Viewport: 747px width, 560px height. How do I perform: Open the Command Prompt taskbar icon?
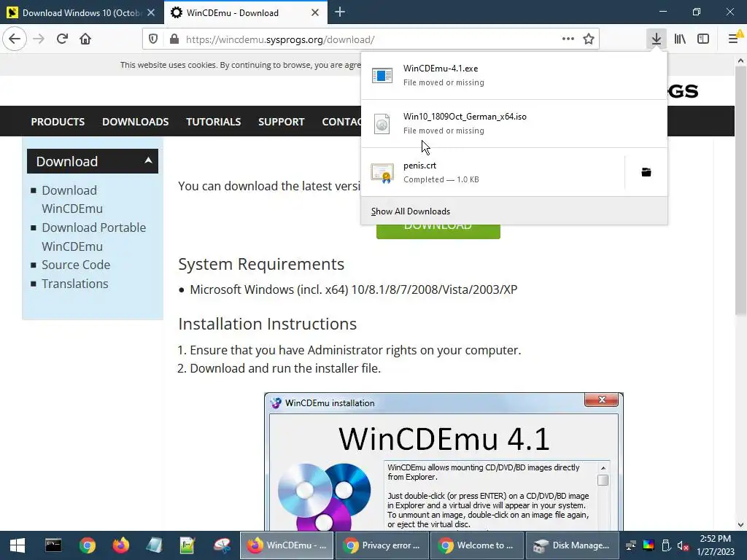pyautogui.click(x=53, y=545)
